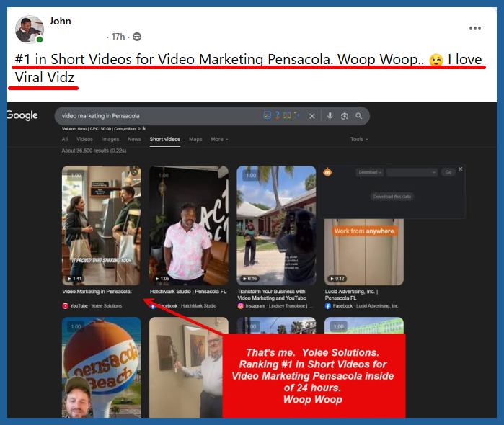This screenshot has width=504, height=425.
Task: Close the SEO extension panel
Action: click(x=461, y=169)
